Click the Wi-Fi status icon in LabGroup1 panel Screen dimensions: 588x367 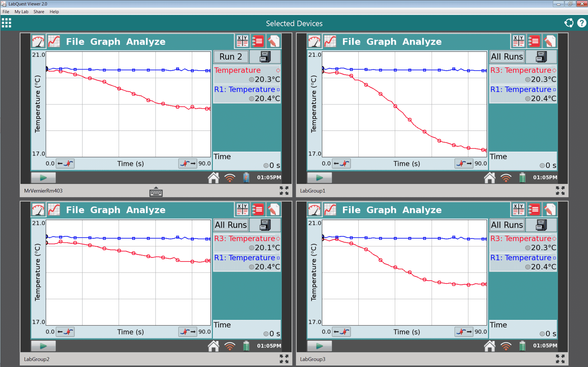click(506, 177)
